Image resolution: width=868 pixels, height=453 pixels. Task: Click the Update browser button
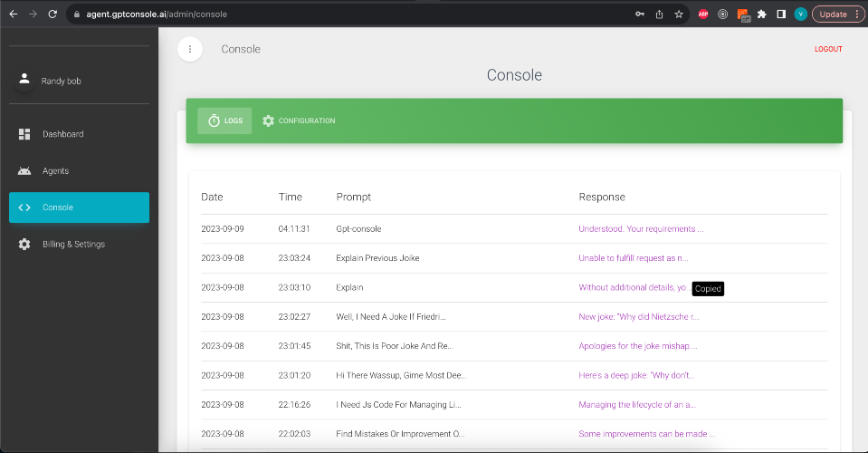pos(838,14)
